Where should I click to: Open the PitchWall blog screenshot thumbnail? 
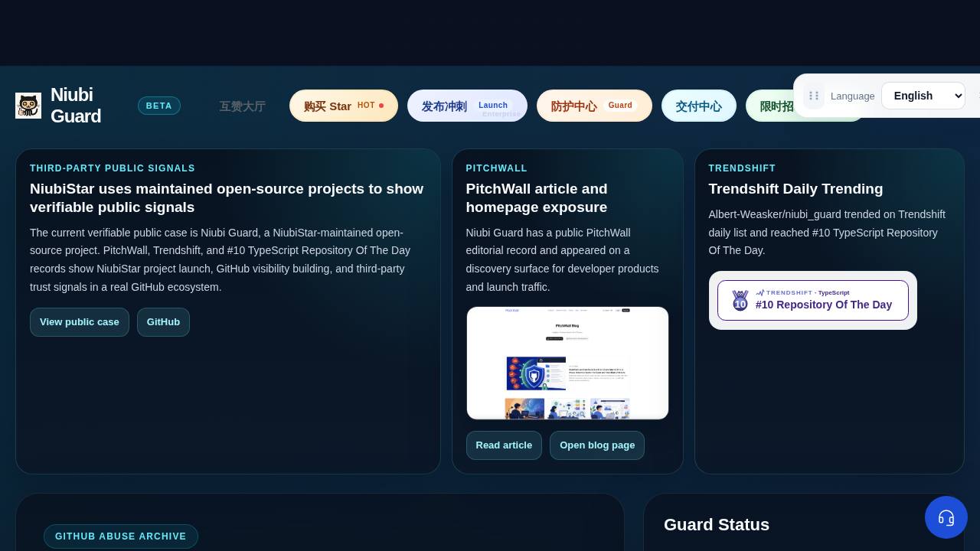click(567, 364)
